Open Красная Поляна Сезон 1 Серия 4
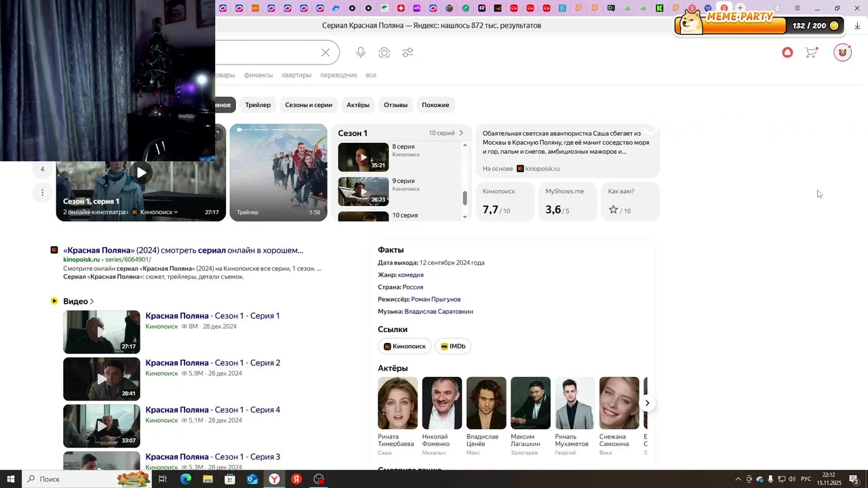Screen dimensions: 868x488 213,409
